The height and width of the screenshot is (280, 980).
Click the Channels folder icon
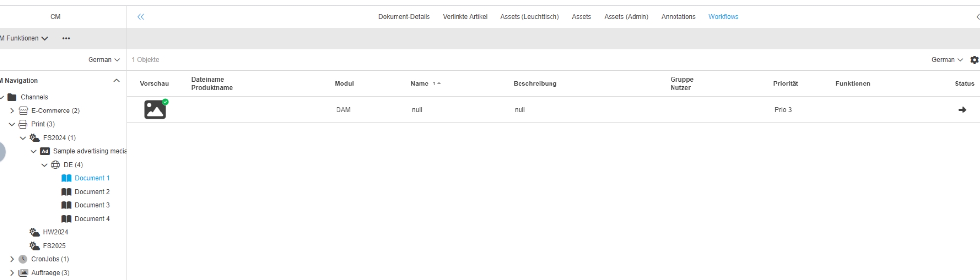(12, 97)
